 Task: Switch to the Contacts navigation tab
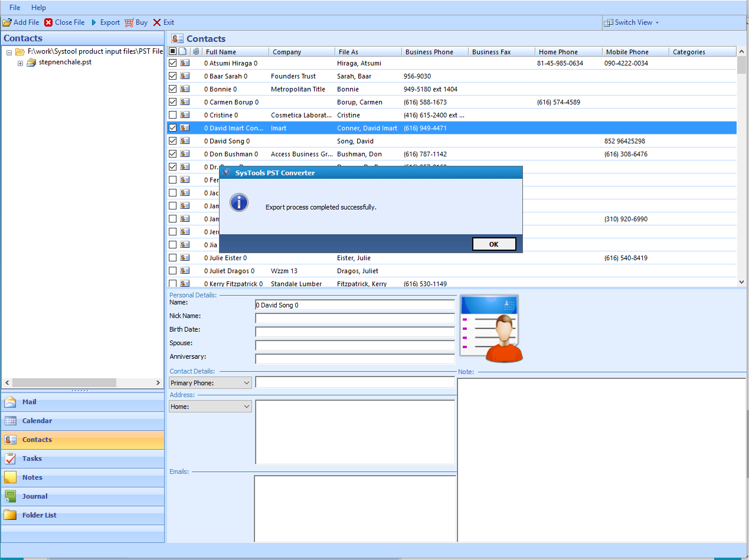coord(83,440)
